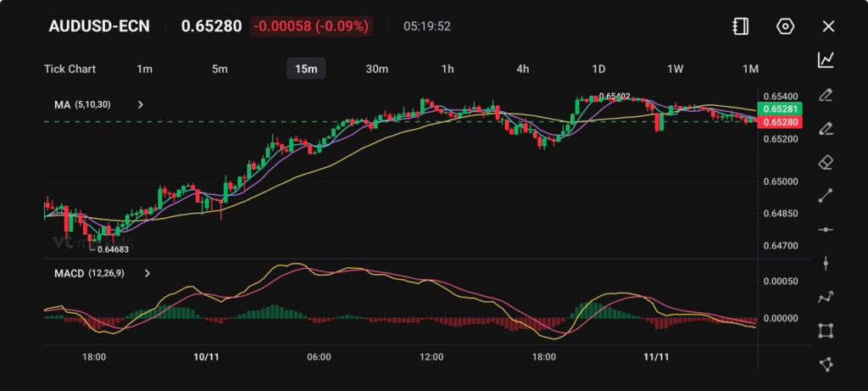Select the eraser drawing tool
The height and width of the screenshot is (391, 868).
(x=826, y=162)
